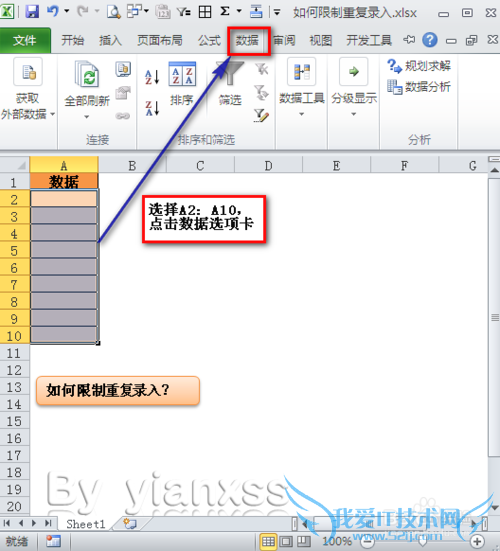Click the 筛选 filter funnel button
The width and height of the screenshot is (500, 551).
tap(230, 84)
